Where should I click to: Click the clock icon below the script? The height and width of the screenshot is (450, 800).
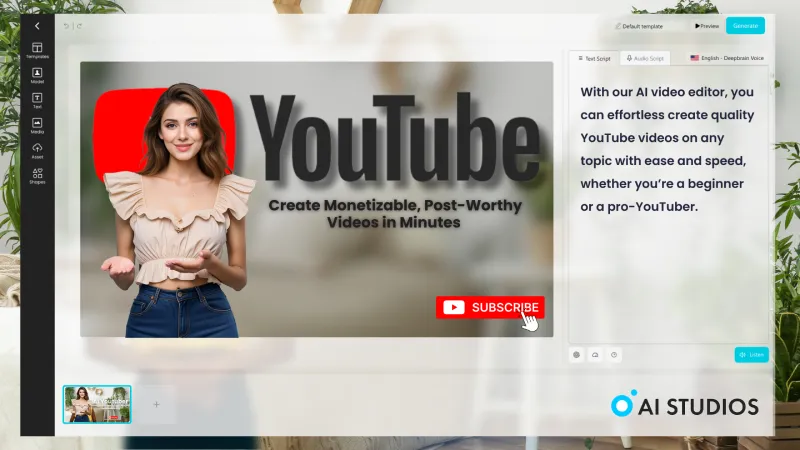(614, 355)
